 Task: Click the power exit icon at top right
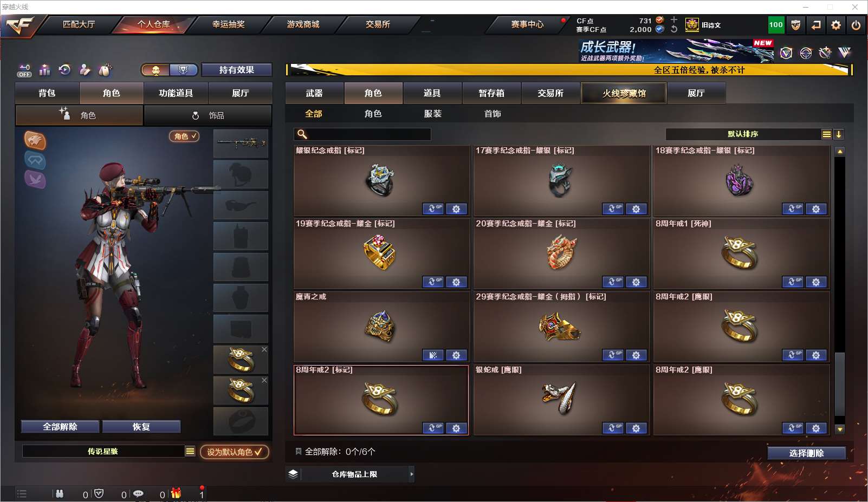coord(856,25)
